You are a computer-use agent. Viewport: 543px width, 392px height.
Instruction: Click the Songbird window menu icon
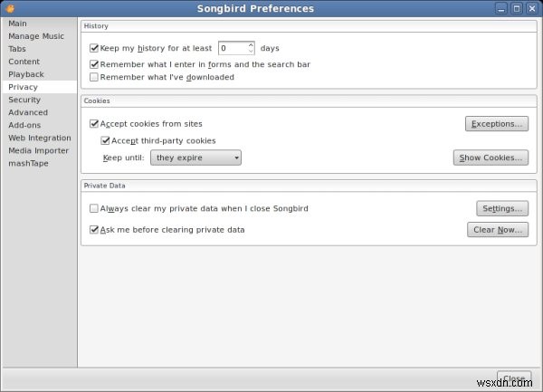tap(9, 8)
